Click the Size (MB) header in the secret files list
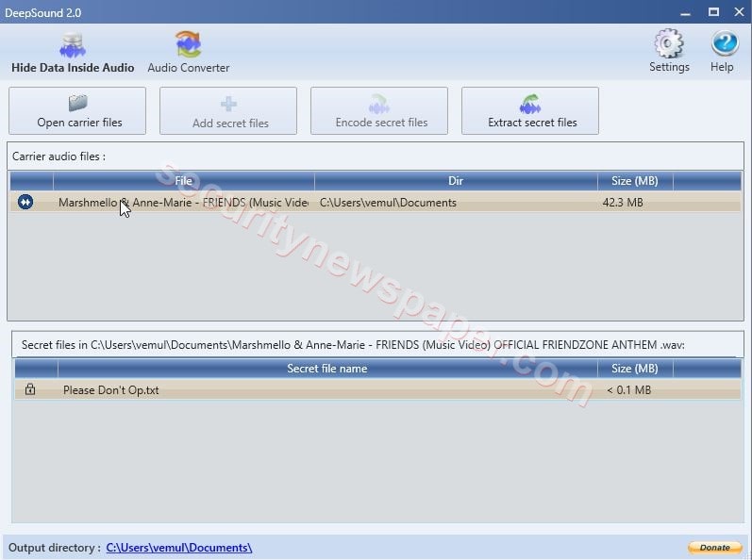The width and height of the screenshot is (752, 560). (635, 369)
